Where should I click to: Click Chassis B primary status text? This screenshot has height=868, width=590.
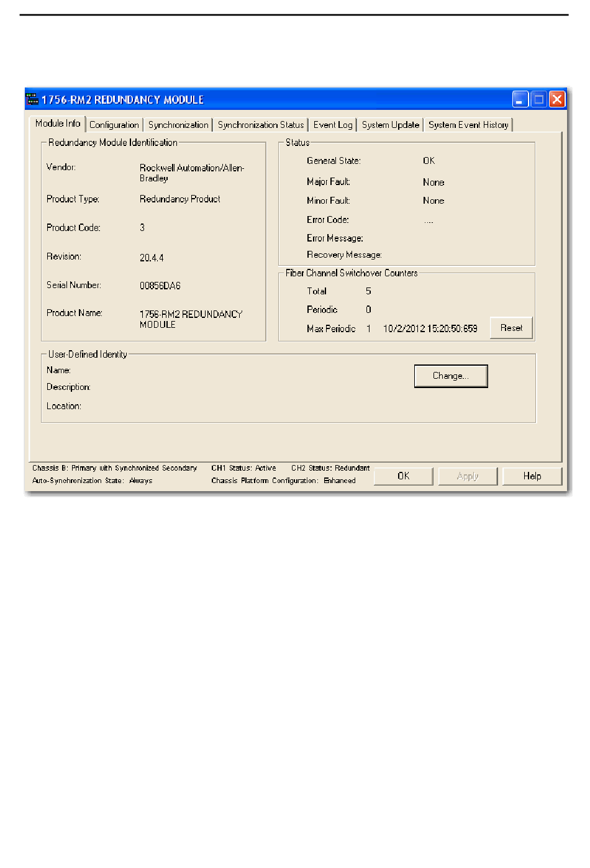(x=115, y=468)
